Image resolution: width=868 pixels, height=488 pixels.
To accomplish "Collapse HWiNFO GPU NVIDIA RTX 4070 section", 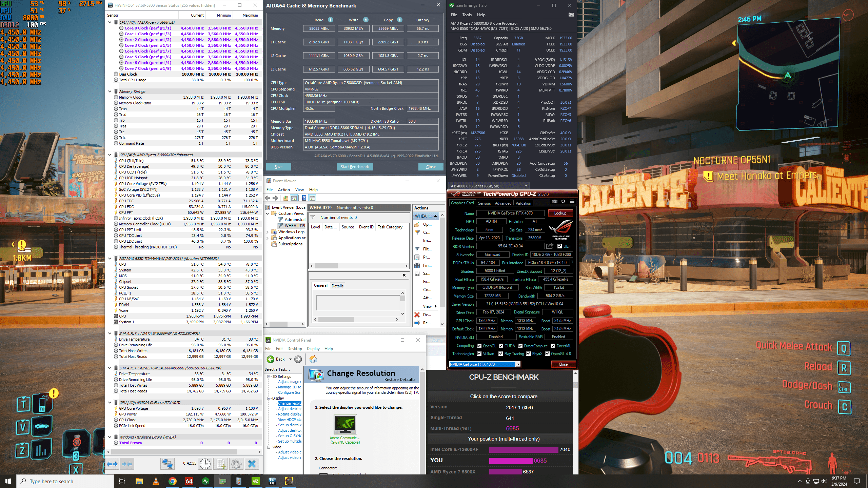I will 110,403.
